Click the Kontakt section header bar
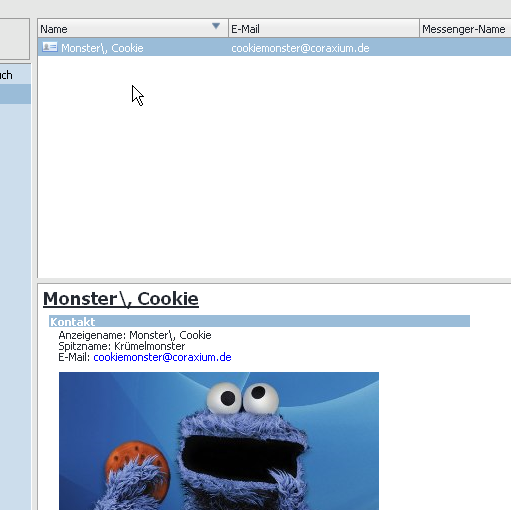Screen dimensions: 511x510 click(x=259, y=321)
